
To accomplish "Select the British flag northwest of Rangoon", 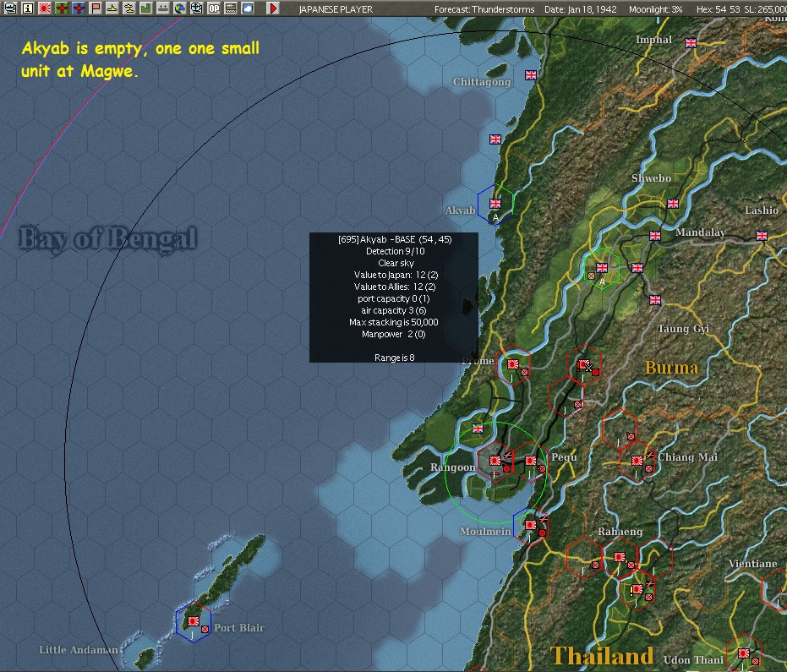I will coord(478,429).
